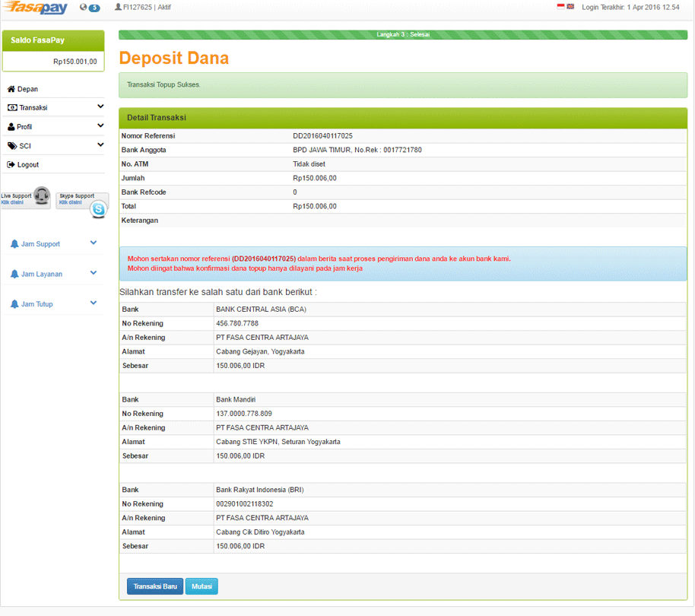The height and width of the screenshot is (616, 695).
Task: Click the bell icon beside Jam Tutup
Action: [14, 304]
